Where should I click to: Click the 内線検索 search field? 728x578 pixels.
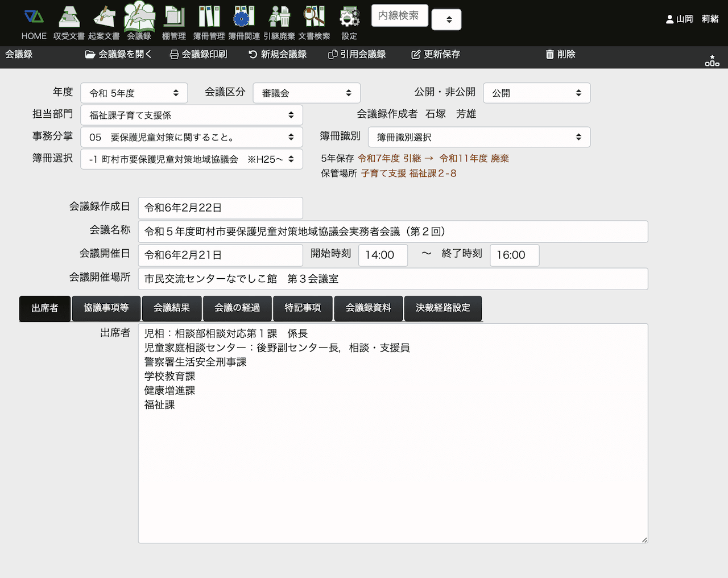pos(399,16)
